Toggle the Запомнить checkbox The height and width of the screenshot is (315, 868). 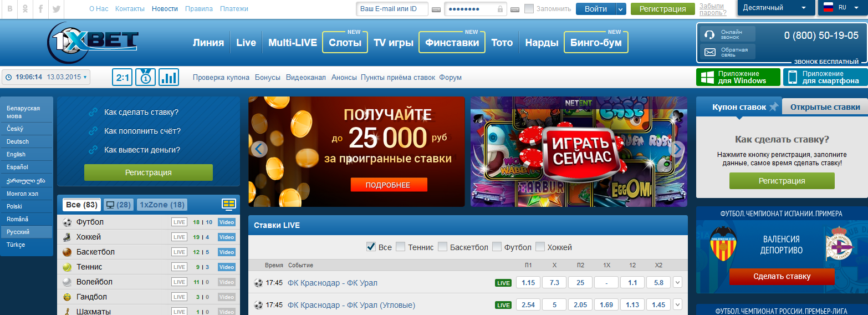(x=529, y=8)
